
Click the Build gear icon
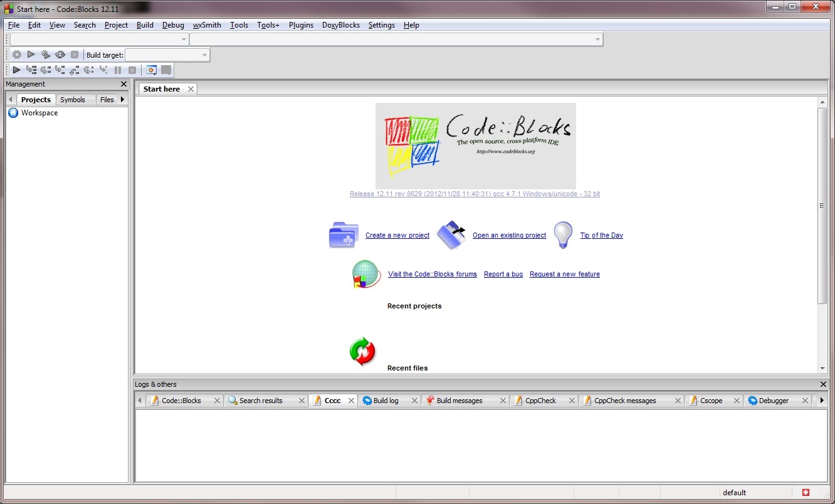tap(17, 55)
